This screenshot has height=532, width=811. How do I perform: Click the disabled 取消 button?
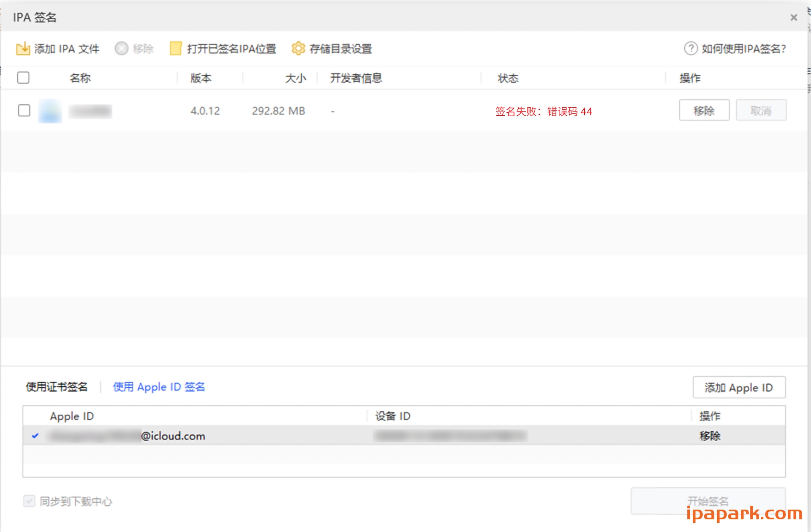click(x=761, y=110)
